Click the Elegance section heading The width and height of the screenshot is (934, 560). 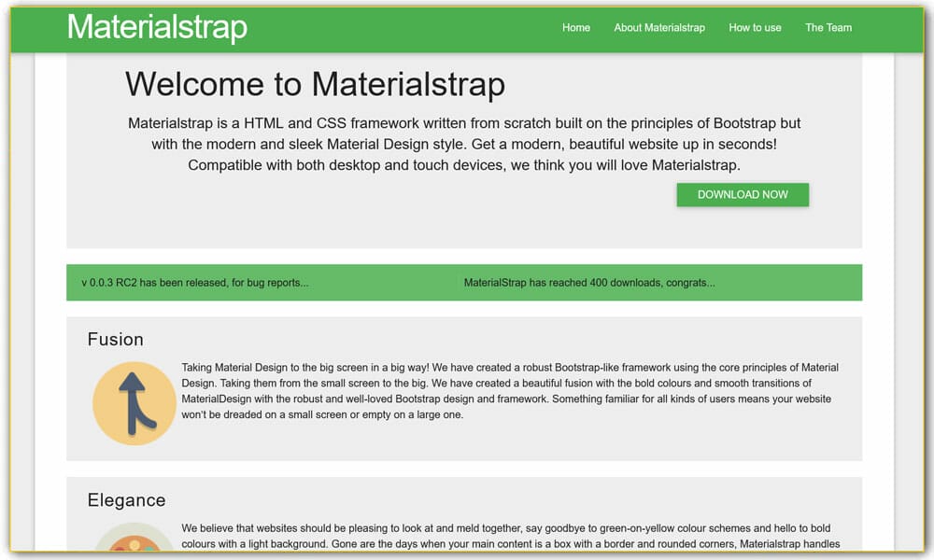coord(126,499)
